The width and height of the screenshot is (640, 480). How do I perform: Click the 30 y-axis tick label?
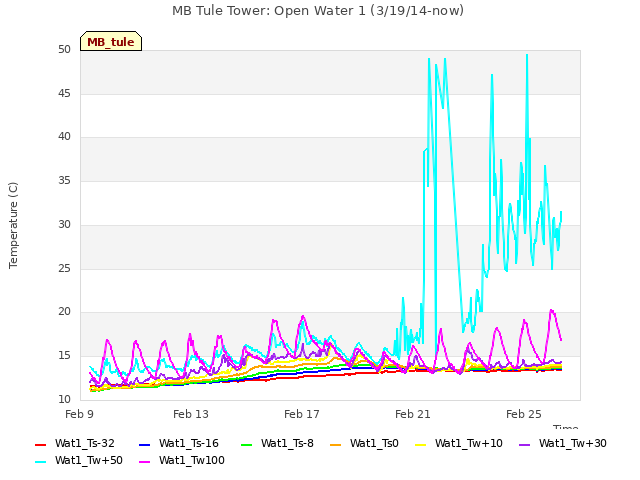(x=64, y=224)
